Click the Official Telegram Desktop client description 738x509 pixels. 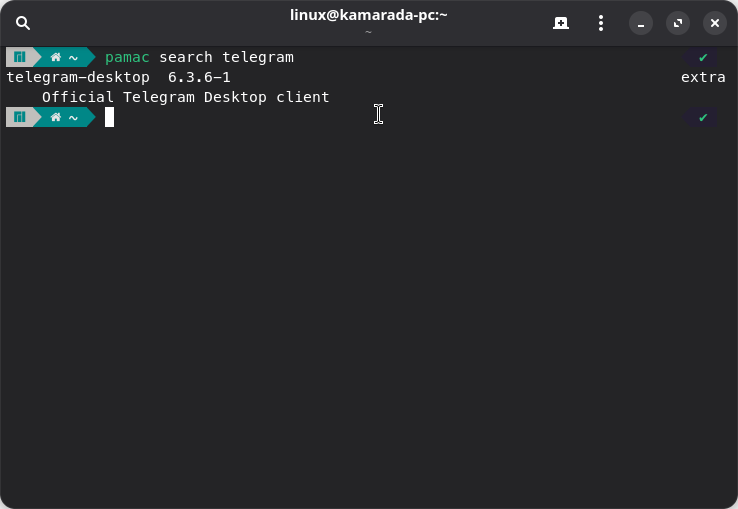point(185,97)
